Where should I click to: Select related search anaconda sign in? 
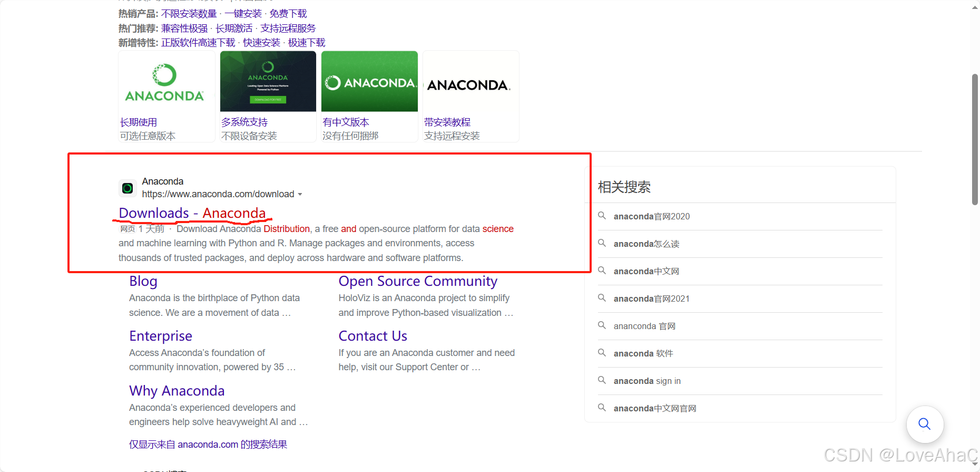coord(647,381)
